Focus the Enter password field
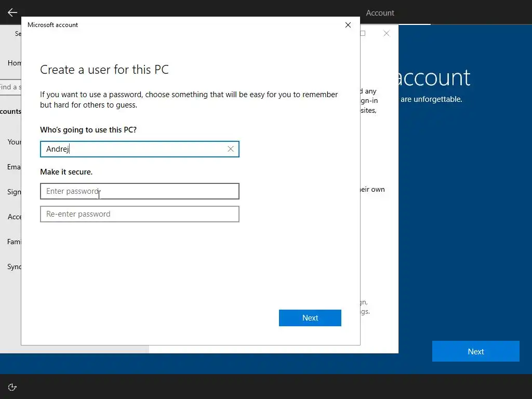Image resolution: width=532 pixels, height=399 pixels. click(139, 191)
